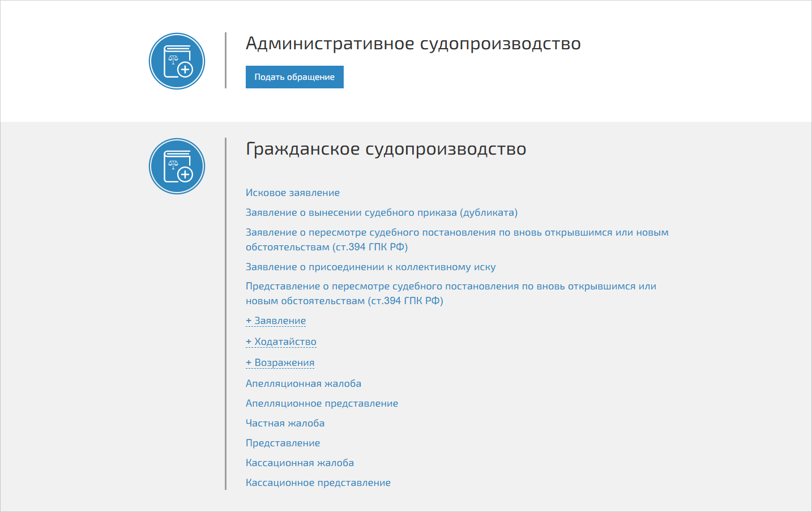The width and height of the screenshot is (812, 512).
Task: Open Заявление о присоединении к коллективному иску
Action: click(371, 267)
